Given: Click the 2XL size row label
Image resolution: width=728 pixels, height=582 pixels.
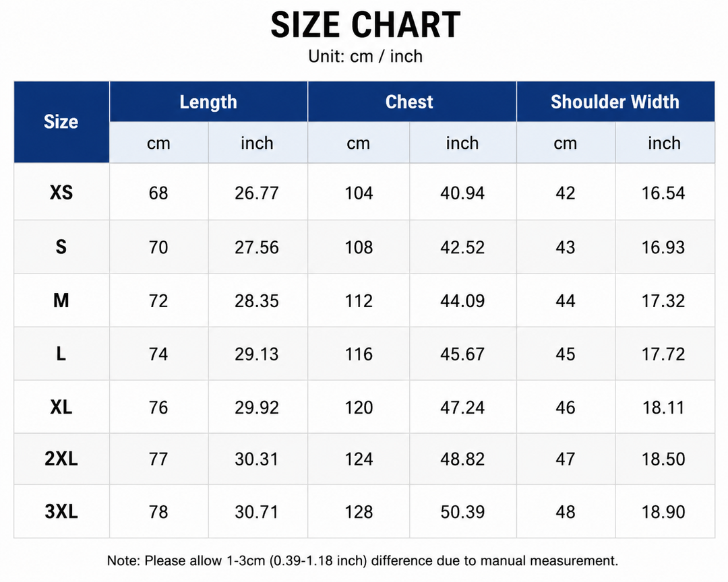Looking at the screenshot, I should [x=61, y=459].
